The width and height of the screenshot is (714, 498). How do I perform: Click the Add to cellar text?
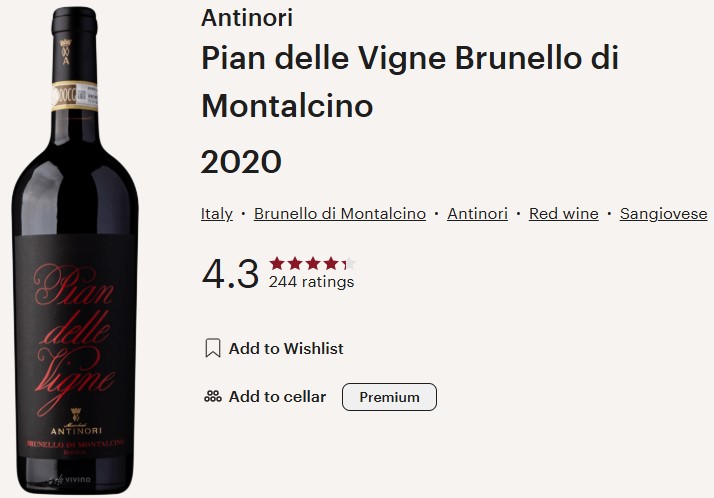pyautogui.click(x=277, y=397)
